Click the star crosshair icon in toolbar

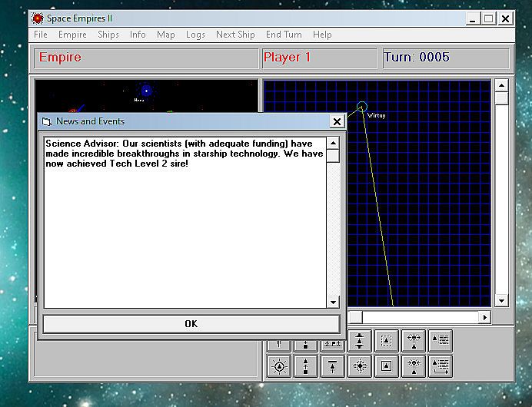[360, 366]
